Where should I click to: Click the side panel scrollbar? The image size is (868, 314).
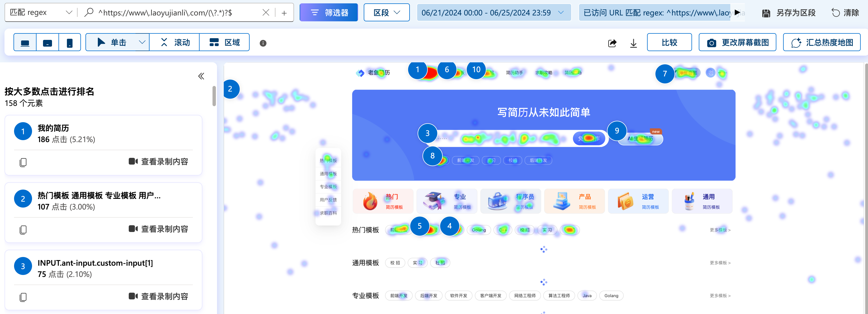coord(214,96)
